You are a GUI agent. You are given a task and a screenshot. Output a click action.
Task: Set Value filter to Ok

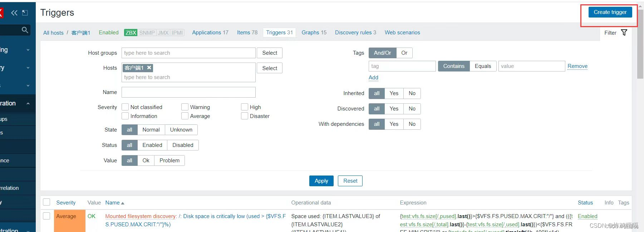(x=146, y=161)
